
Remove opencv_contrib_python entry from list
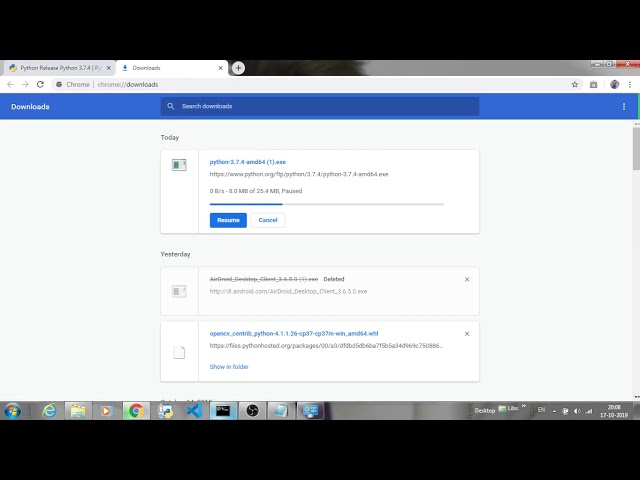click(467, 334)
